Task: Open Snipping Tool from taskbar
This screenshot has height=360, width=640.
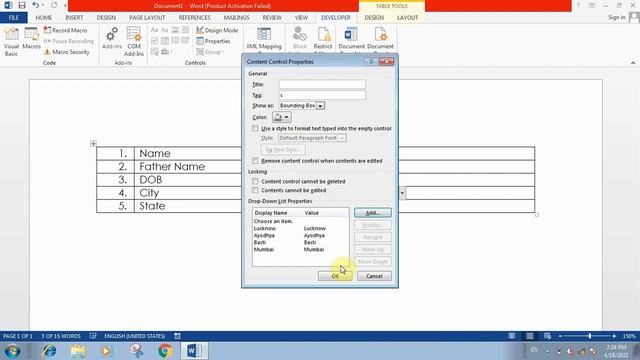Action: click(136, 351)
